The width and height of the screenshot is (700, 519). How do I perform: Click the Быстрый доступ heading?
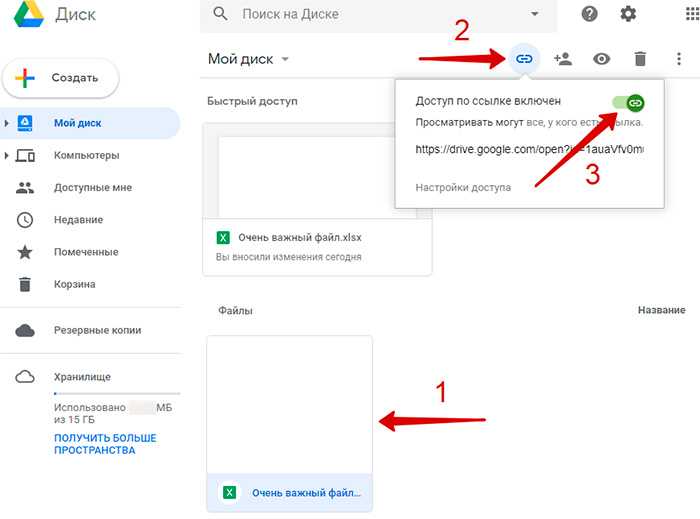coord(252,101)
